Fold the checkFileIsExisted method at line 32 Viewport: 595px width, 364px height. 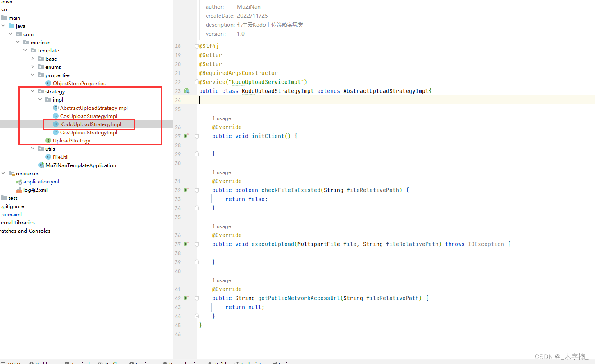pos(197,190)
